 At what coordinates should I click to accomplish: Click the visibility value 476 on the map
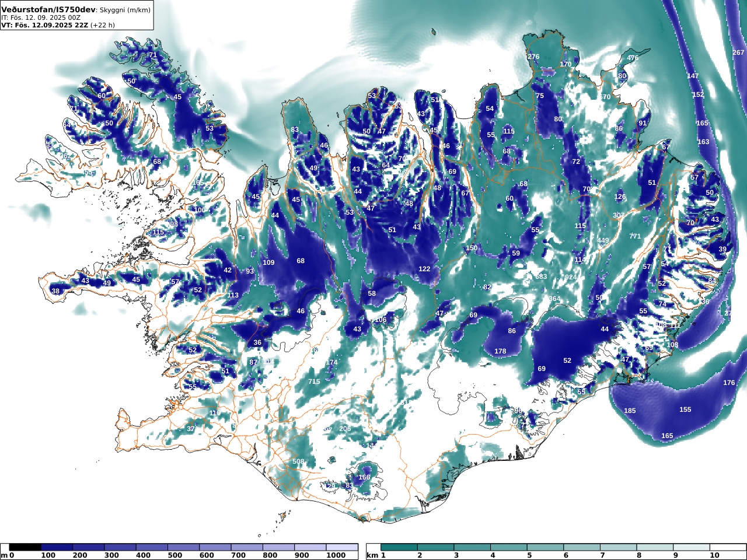(633, 58)
